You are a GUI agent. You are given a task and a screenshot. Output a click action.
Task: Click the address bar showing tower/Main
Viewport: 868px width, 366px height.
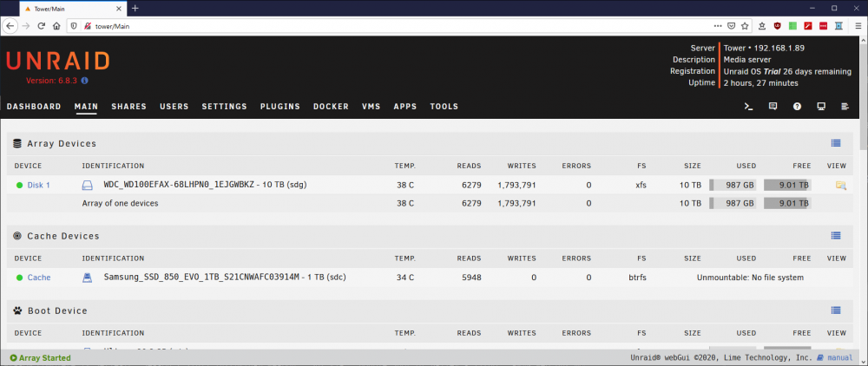[387, 25]
